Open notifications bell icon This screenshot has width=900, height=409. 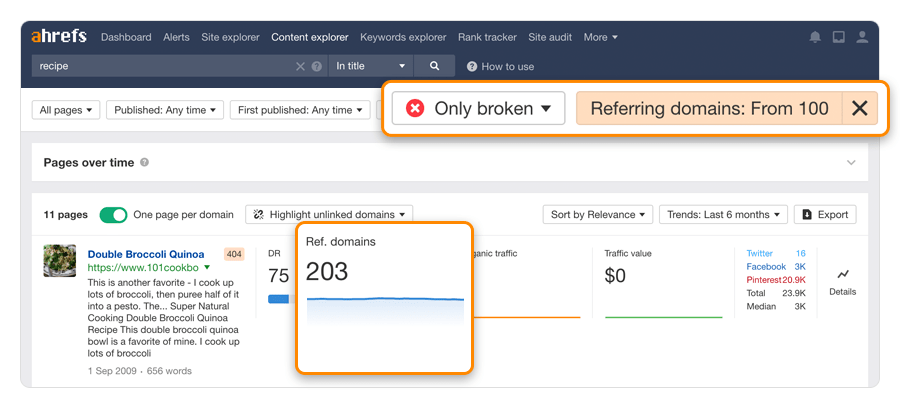(x=815, y=37)
